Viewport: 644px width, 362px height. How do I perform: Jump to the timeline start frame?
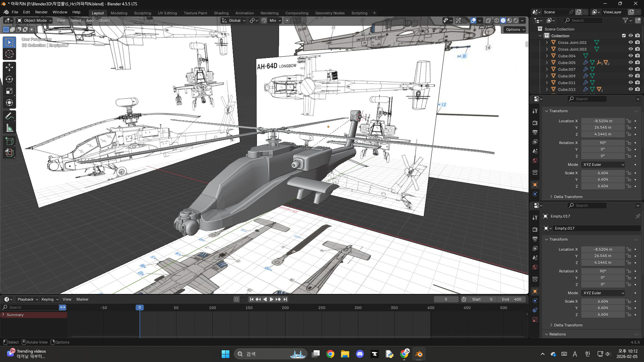click(252, 299)
